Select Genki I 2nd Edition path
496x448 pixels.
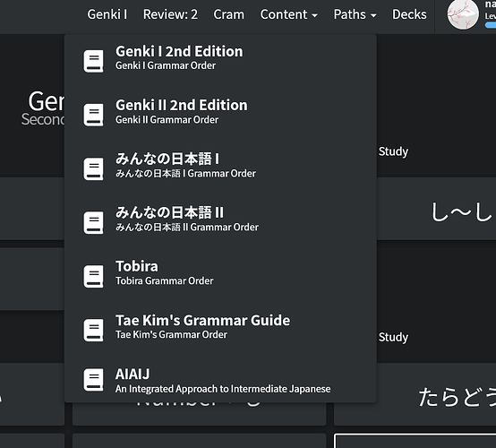pyautogui.click(x=220, y=58)
